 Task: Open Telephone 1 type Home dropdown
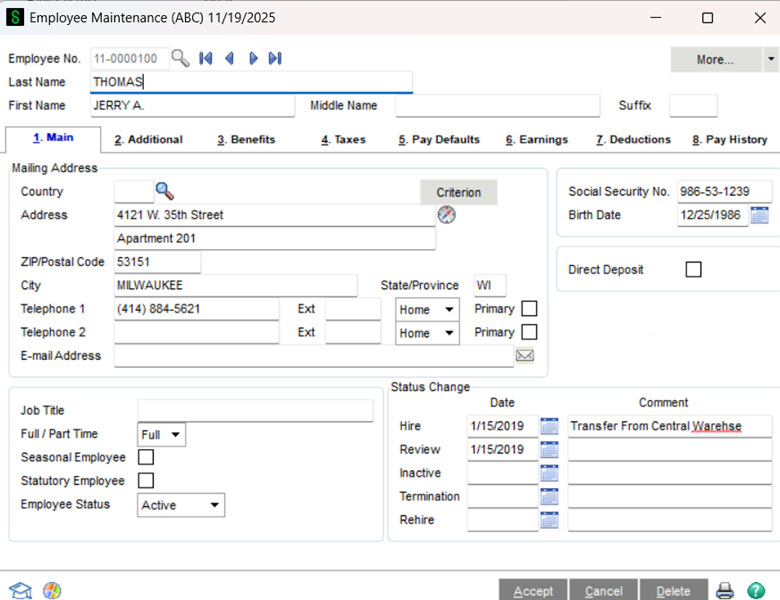pyautogui.click(x=427, y=309)
